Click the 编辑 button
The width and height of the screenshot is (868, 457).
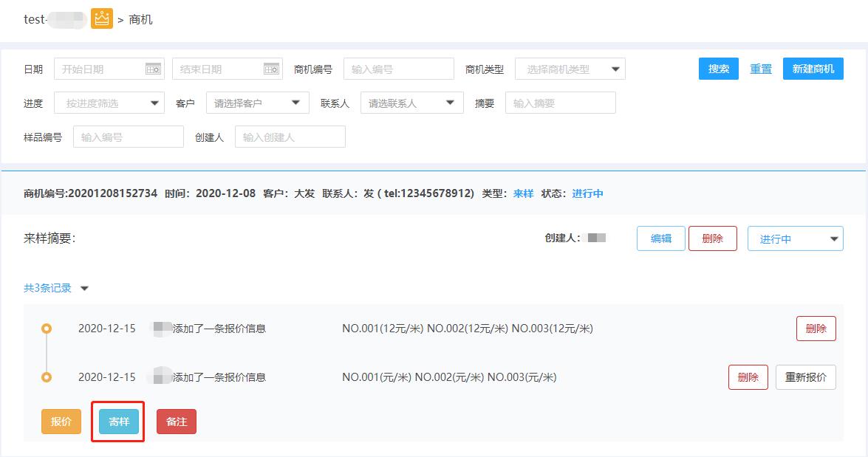point(660,238)
